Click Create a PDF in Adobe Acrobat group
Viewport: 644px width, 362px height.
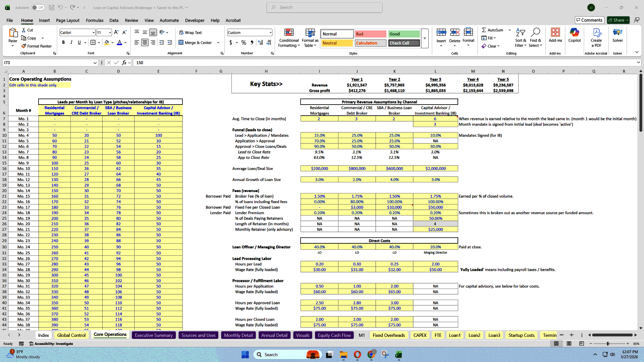click(x=596, y=38)
